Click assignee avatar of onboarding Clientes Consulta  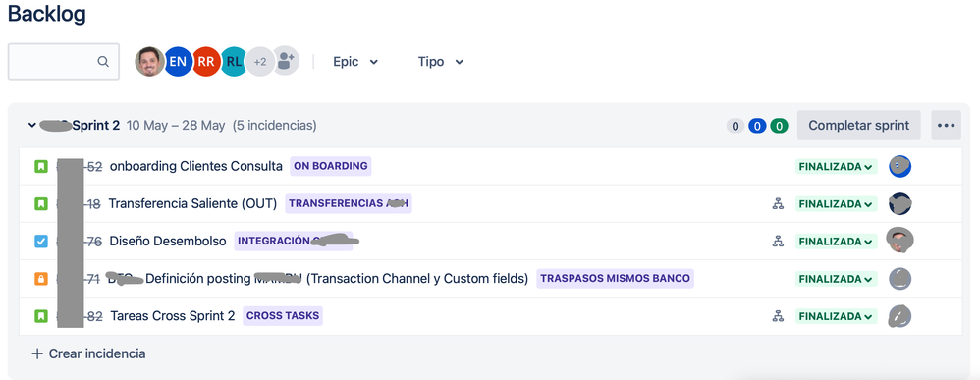coord(900,166)
